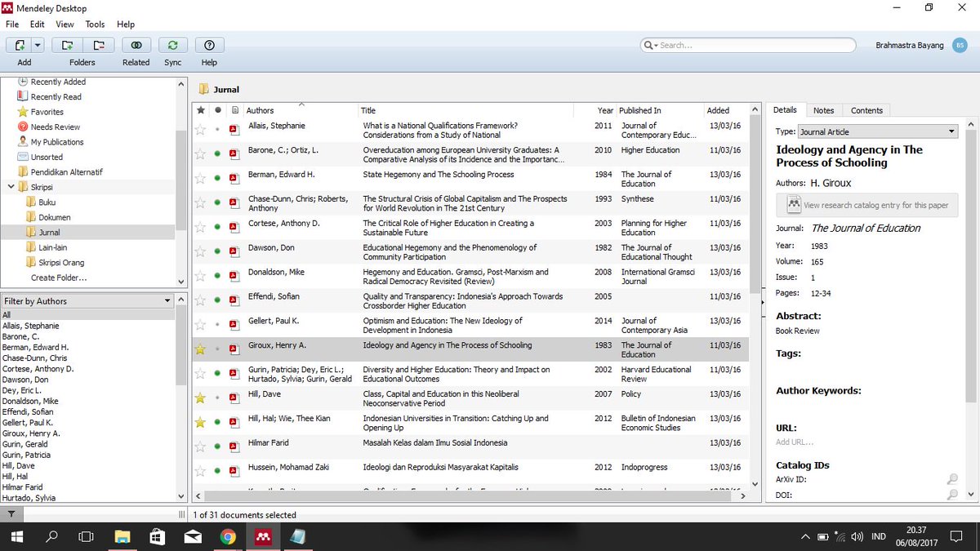Toggle favorite star for Hill, Hal row
This screenshot has width=980, height=551.
click(x=200, y=423)
